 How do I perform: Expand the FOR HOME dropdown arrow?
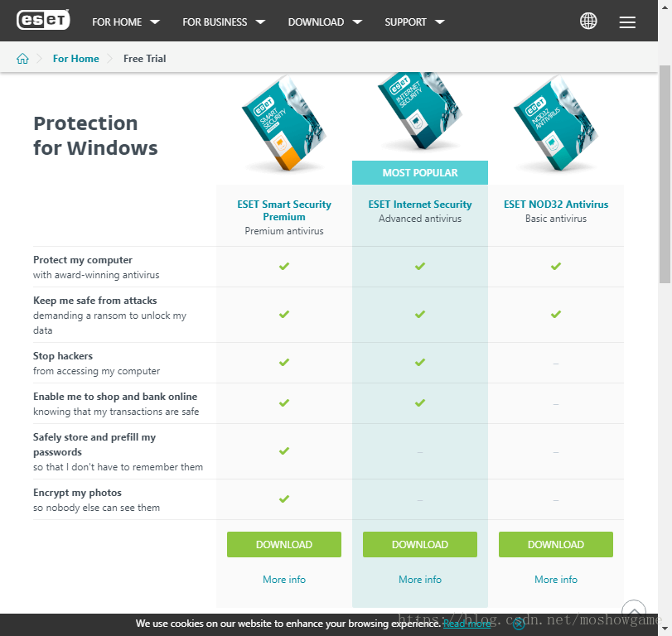pyautogui.click(x=155, y=22)
